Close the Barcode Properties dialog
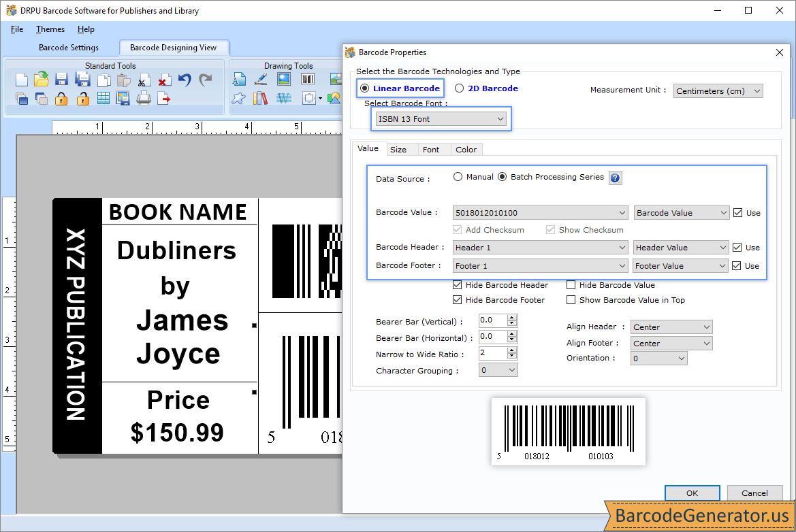This screenshot has height=532, width=796. (x=780, y=52)
